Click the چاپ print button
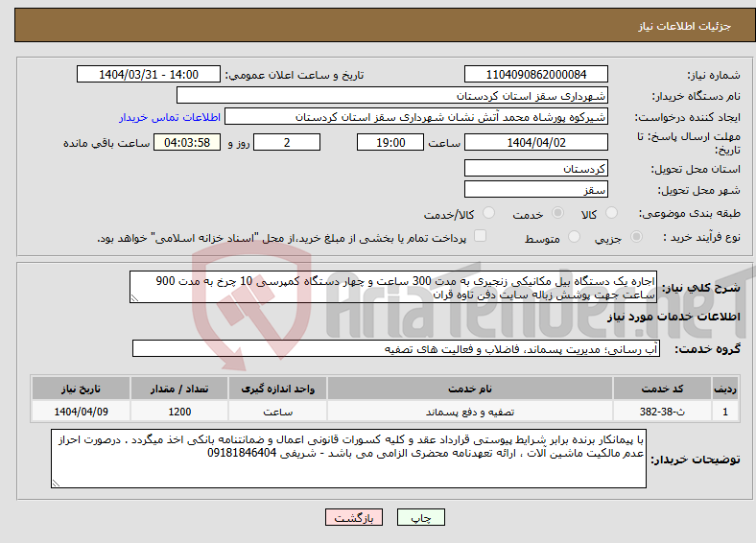 [420, 517]
